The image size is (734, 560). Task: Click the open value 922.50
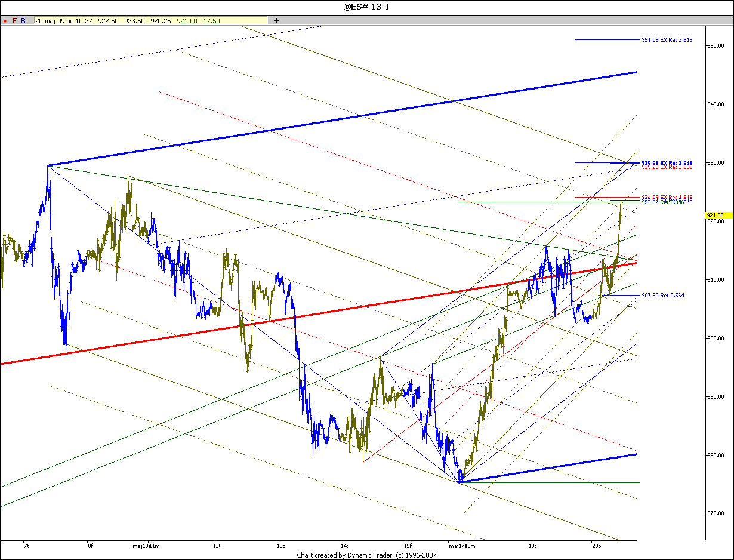[109, 21]
